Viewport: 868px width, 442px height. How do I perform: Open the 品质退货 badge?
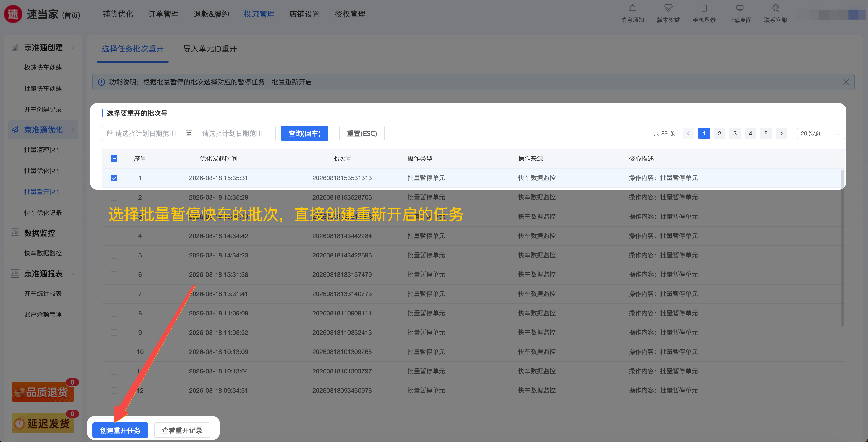43,392
